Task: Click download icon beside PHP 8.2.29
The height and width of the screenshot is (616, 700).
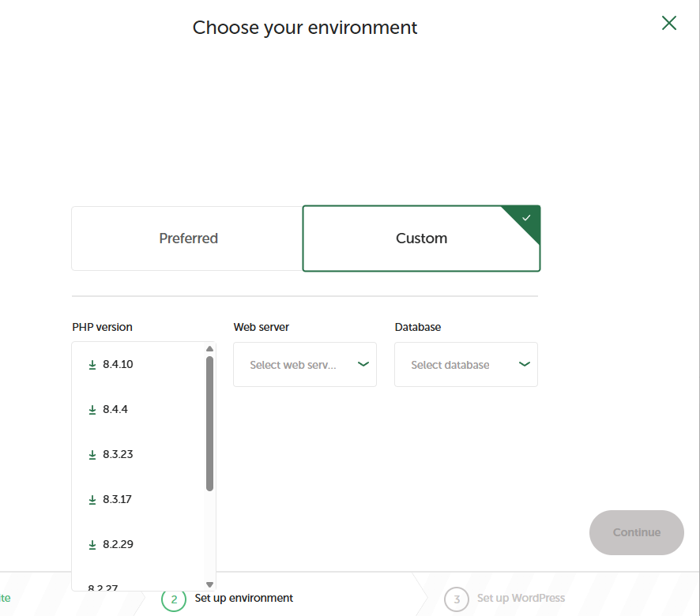Action: coord(92,545)
